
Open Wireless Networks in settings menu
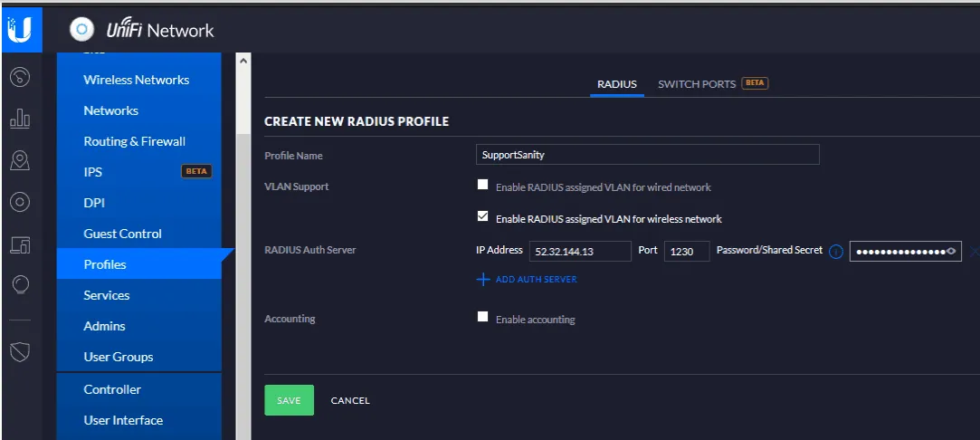pos(137,80)
